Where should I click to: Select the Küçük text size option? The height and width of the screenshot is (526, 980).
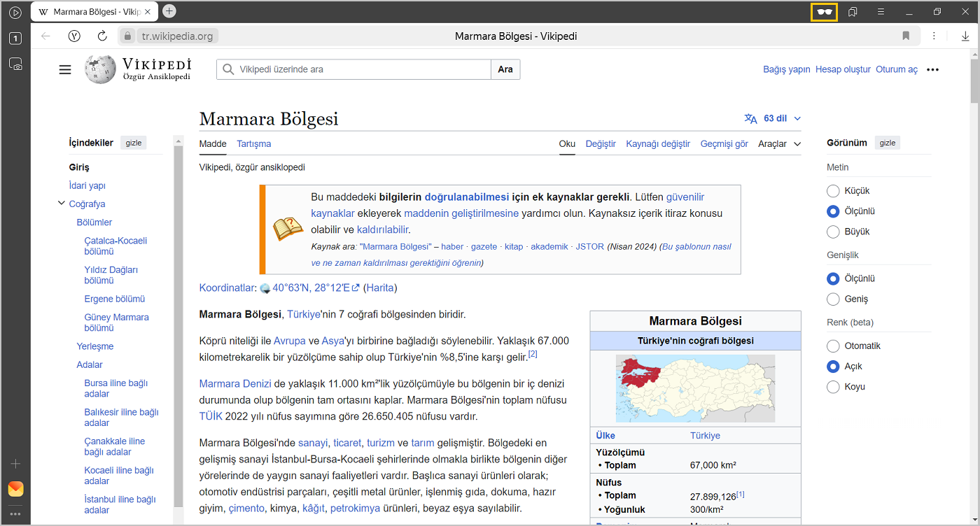coord(833,191)
